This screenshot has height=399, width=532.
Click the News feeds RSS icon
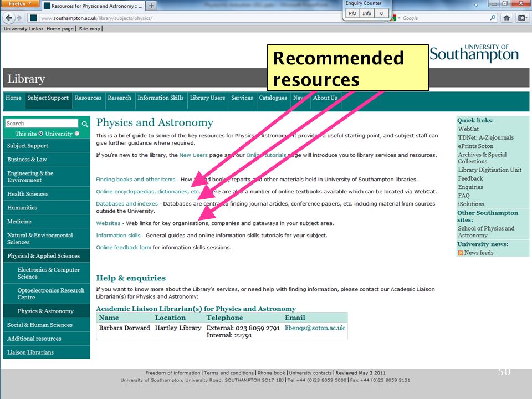pos(461,253)
